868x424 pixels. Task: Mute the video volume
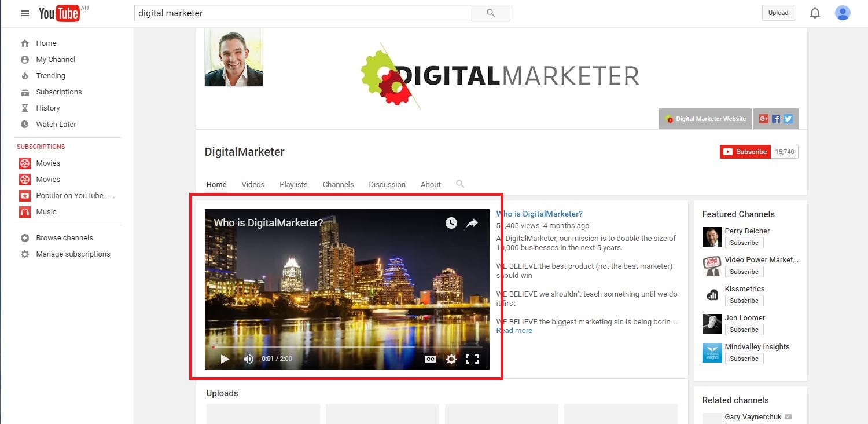[249, 359]
